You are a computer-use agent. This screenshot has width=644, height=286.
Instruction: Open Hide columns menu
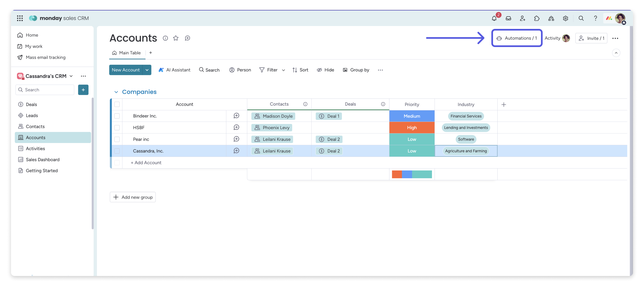click(x=325, y=70)
